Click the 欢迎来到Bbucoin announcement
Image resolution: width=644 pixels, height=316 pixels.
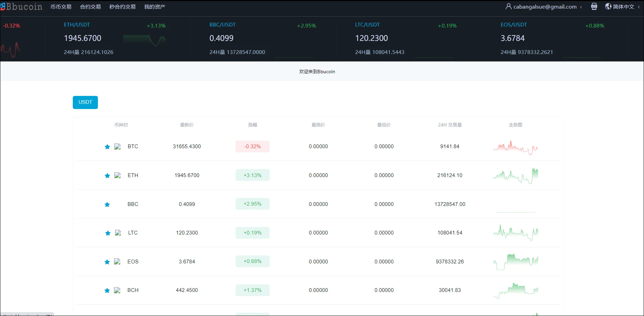(317, 72)
